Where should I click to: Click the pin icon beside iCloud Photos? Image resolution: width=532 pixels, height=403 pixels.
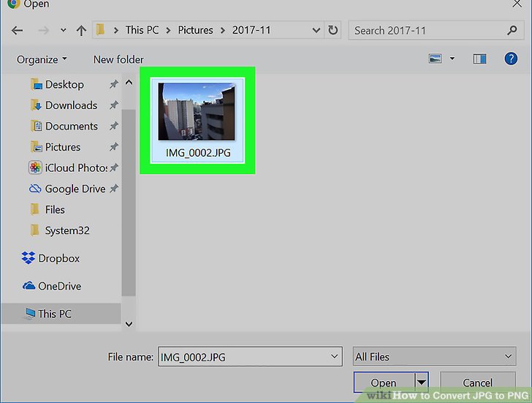click(114, 167)
